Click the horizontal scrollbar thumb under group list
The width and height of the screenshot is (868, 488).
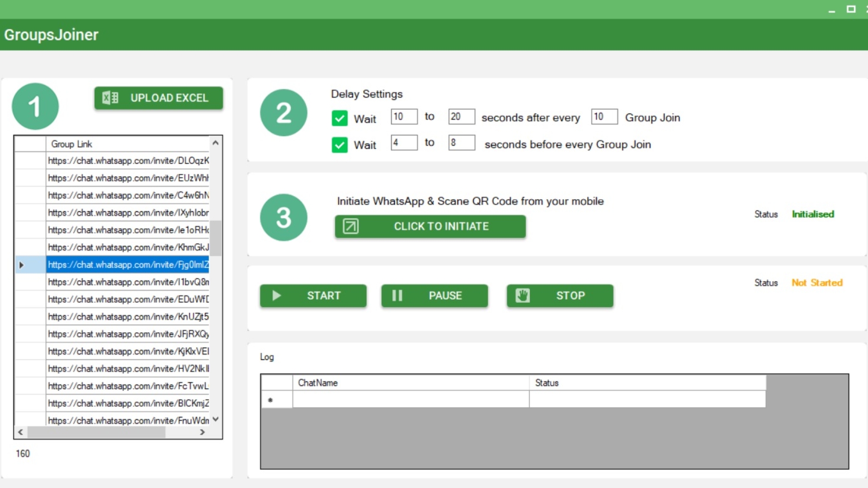96,432
